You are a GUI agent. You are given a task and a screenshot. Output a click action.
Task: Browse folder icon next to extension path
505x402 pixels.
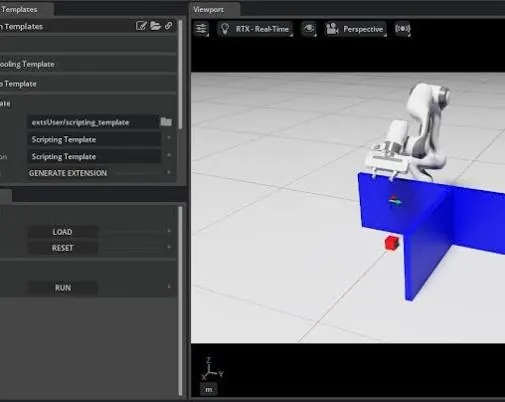pyautogui.click(x=166, y=122)
